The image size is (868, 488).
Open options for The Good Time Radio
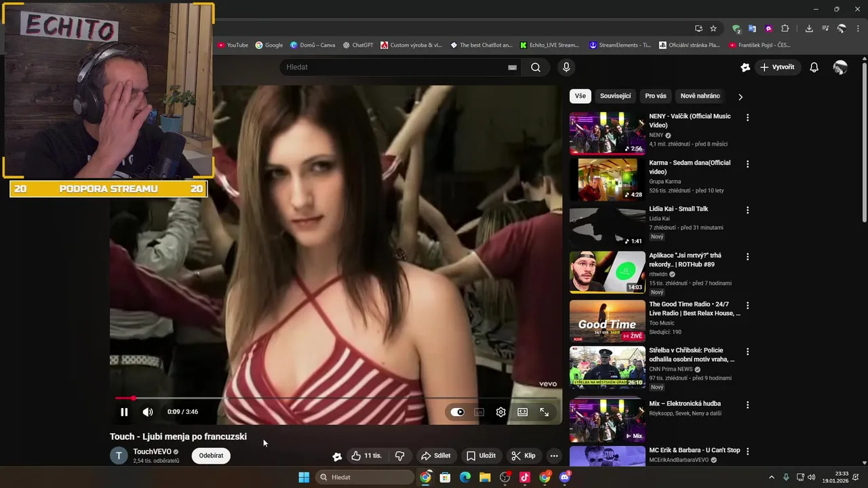pos(747,306)
